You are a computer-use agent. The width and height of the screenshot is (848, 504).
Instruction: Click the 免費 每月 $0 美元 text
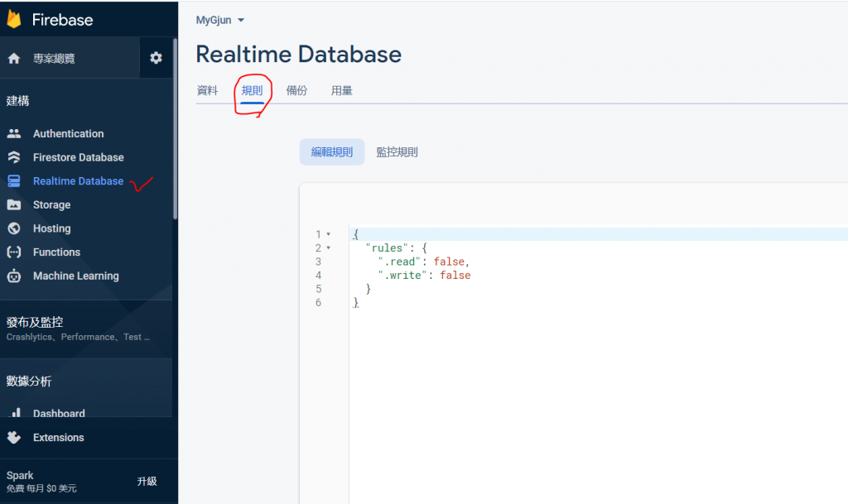tap(41, 488)
